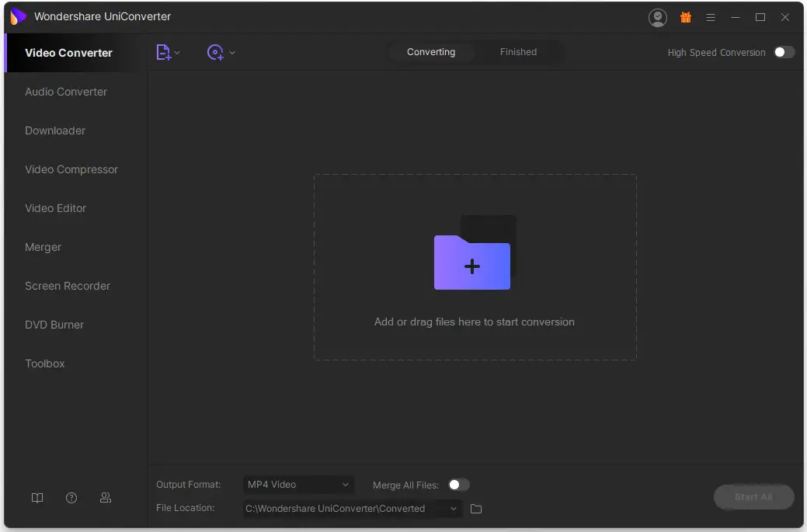Select Video Converter in sidebar
Viewport: 807px width, 532px height.
[x=76, y=53]
